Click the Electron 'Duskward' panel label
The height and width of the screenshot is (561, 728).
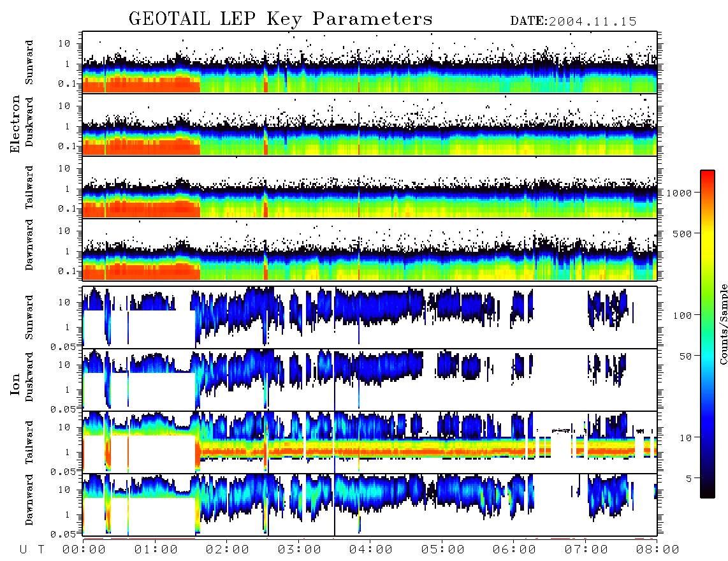point(29,122)
